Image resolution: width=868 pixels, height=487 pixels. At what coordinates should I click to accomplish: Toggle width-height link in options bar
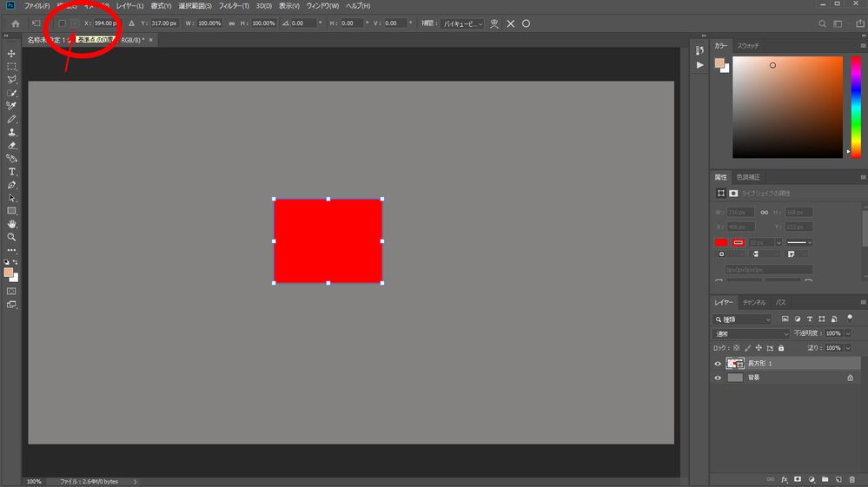coord(231,23)
